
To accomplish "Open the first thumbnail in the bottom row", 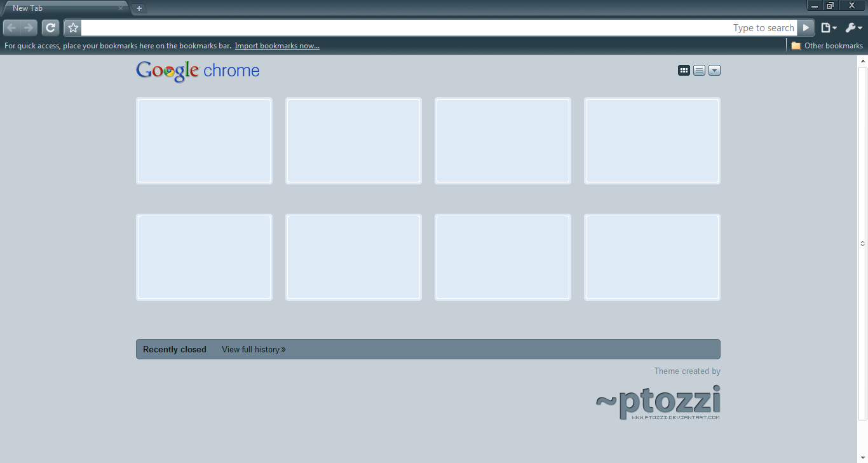I will pyautogui.click(x=204, y=257).
